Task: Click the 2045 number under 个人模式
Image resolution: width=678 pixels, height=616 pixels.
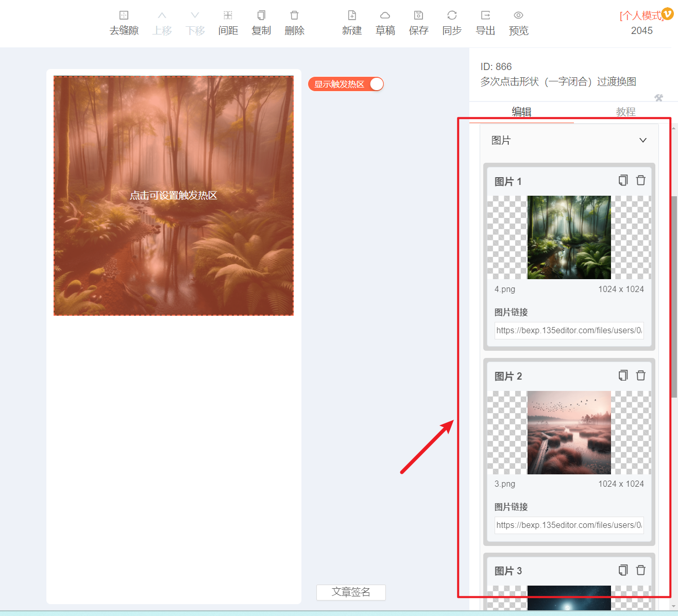Action: pyautogui.click(x=641, y=30)
